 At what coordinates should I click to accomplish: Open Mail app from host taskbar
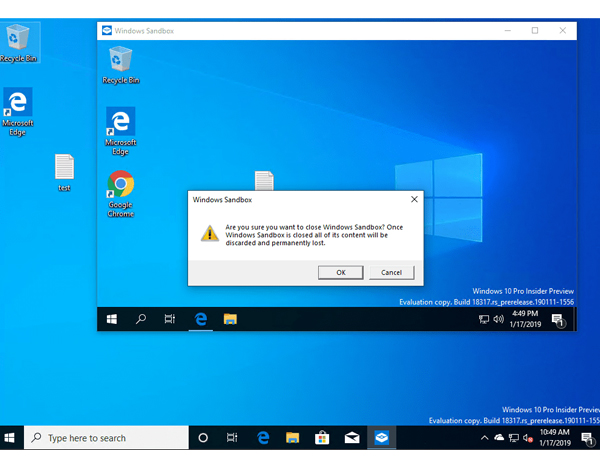pos(352,438)
